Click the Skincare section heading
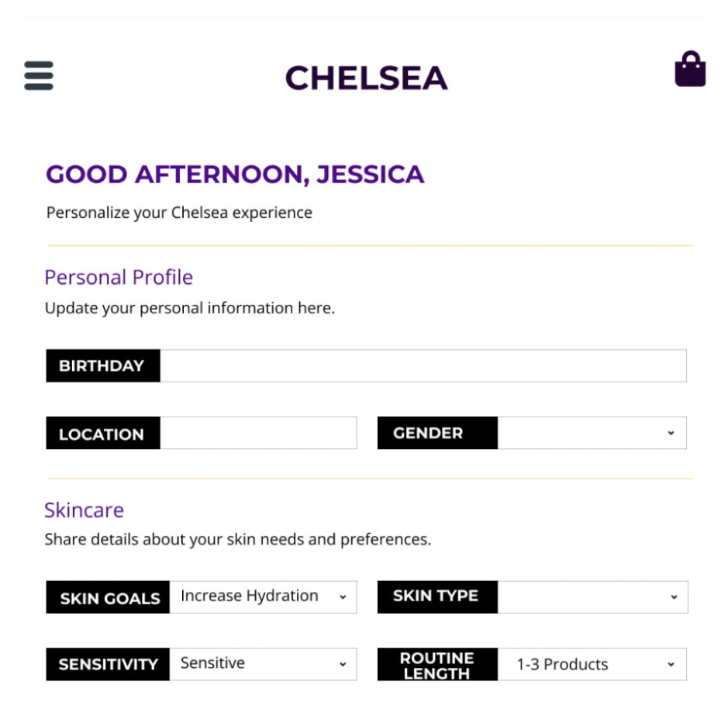728x702 pixels. 84,510
